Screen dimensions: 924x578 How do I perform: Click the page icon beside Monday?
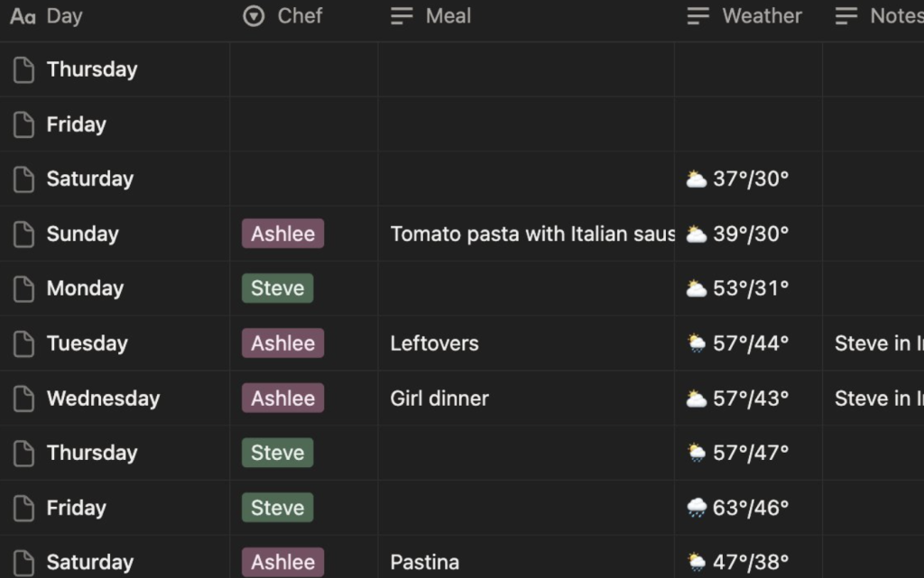point(23,289)
